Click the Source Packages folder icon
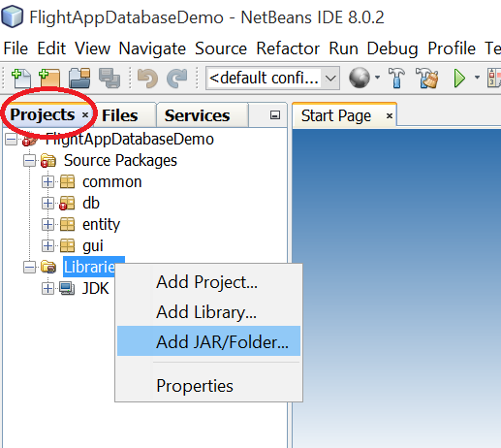 [48, 160]
